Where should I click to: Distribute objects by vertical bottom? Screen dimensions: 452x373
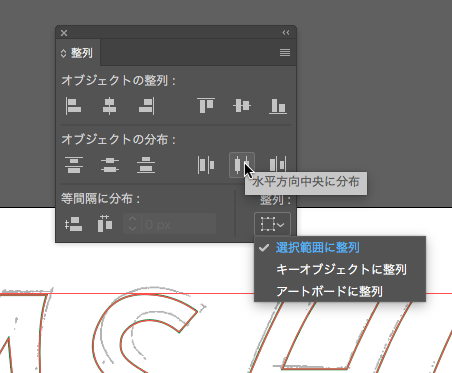[x=146, y=165]
